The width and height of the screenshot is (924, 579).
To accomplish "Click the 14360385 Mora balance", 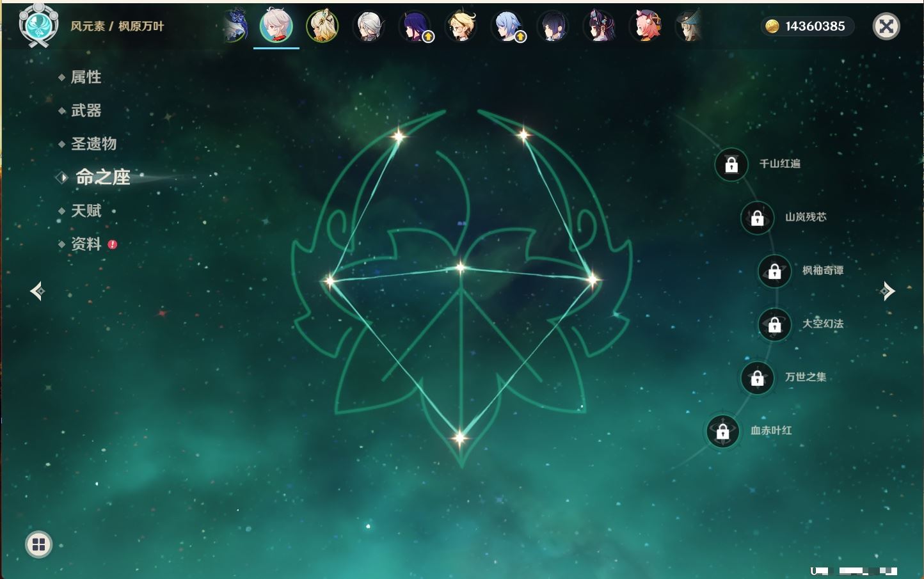I will 815,26.
